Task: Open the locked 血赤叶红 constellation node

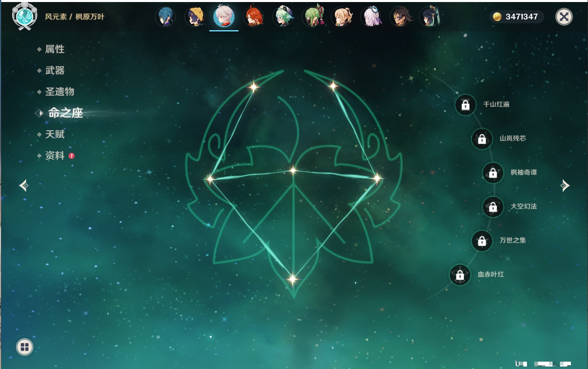Action: 460,275
